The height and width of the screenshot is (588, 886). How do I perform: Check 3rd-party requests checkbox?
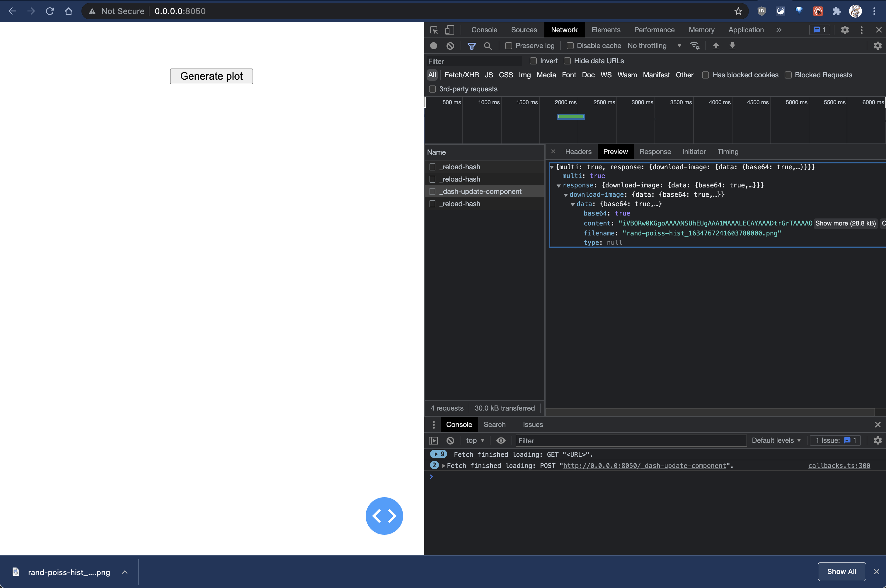point(432,89)
